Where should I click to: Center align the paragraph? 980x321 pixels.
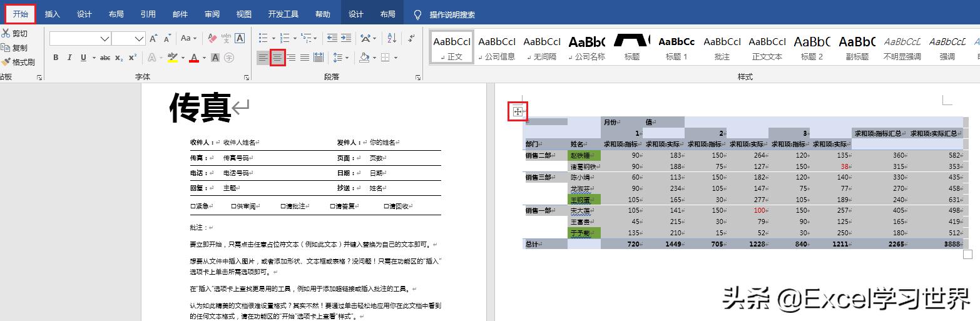click(278, 58)
